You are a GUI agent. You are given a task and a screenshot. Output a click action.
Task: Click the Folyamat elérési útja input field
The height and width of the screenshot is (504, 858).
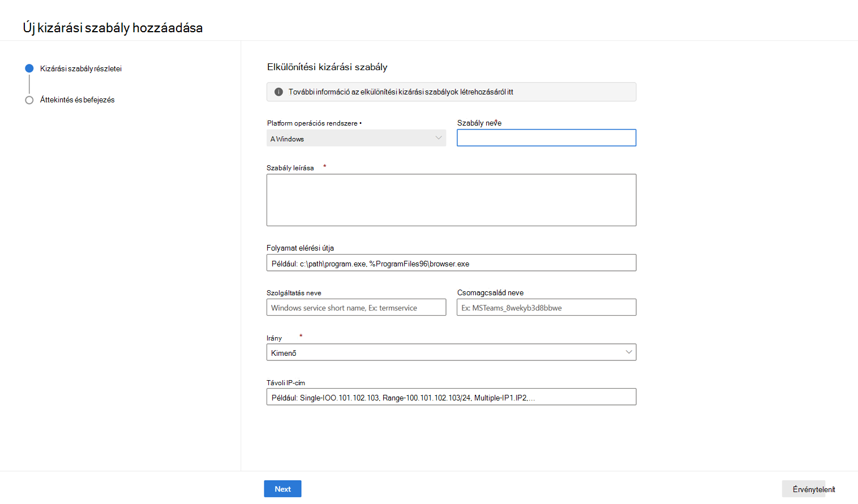tap(451, 263)
